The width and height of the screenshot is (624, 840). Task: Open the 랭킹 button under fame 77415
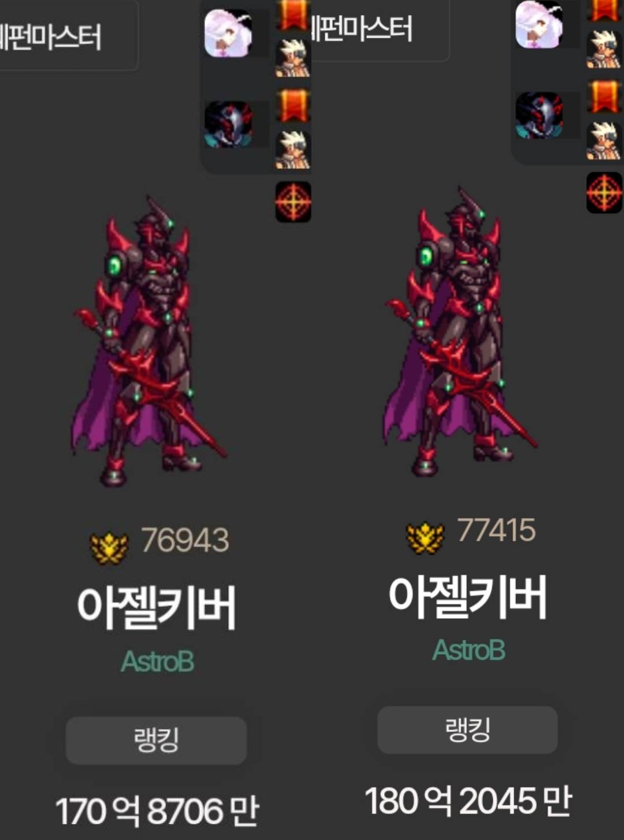click(x=467, y=730)
